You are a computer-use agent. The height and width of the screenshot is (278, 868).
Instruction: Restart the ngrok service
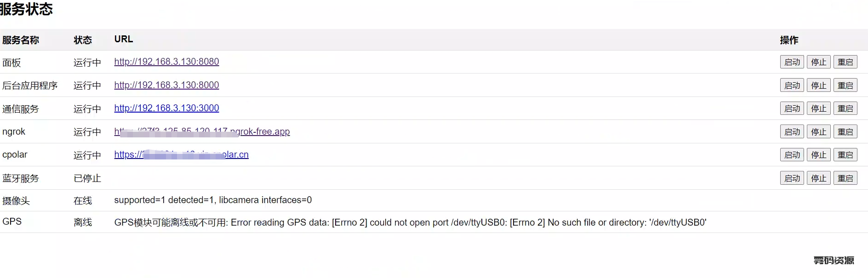click(x=845, y=132)
